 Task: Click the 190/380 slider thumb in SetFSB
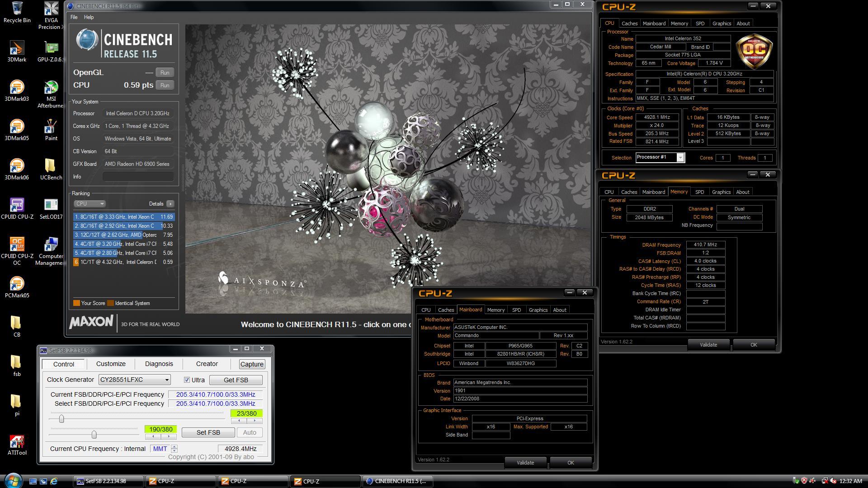pyautogui.click(x=94, y=434)
